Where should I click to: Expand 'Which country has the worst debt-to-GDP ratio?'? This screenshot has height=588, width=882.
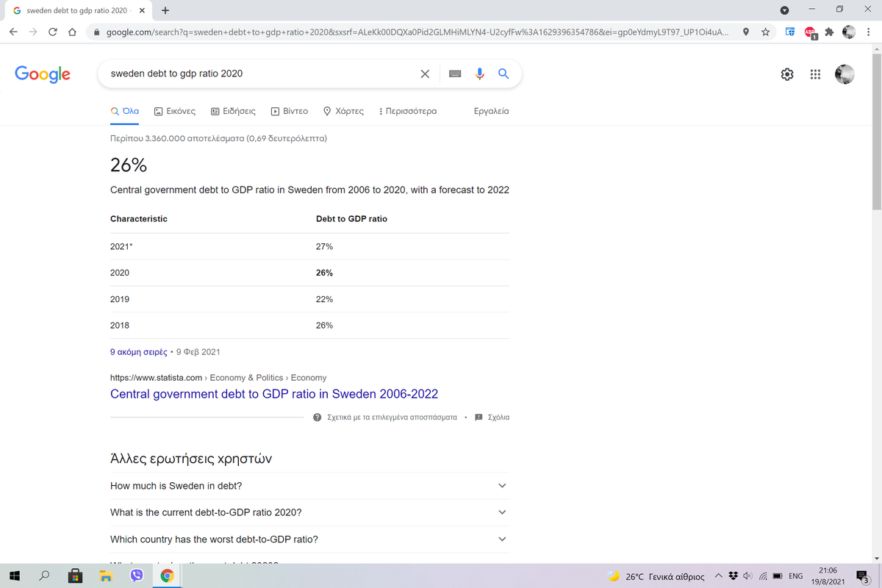[309, 539]
